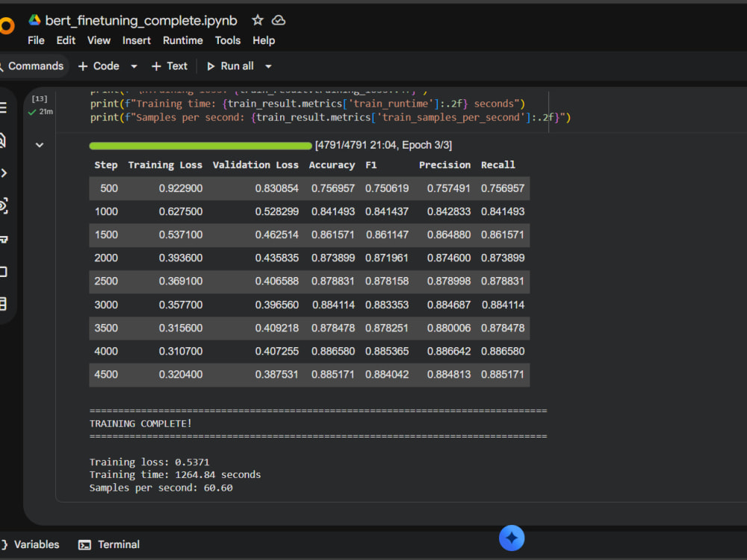Click Samples per second: 60.60 output
Viewport: 747px width, 560px height.
click(x=161, y=488)
